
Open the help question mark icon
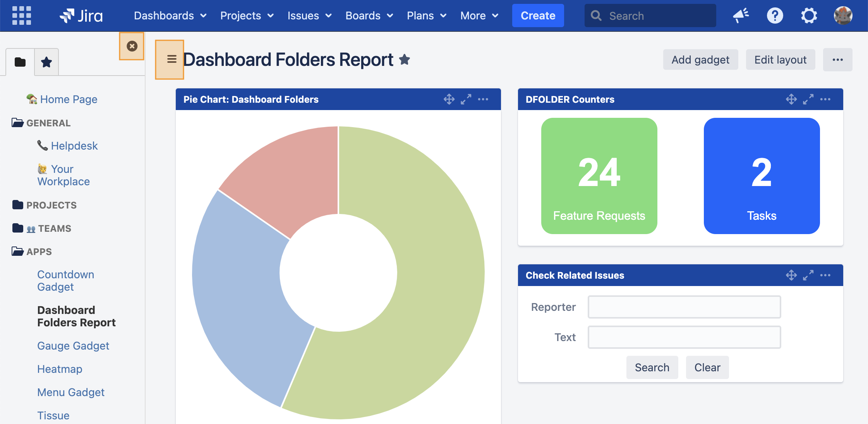coord(775,16)
